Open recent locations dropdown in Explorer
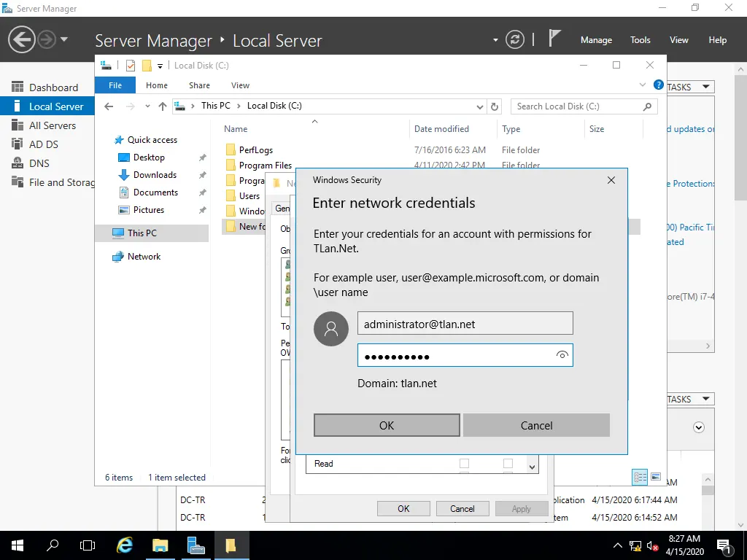This screenshot has height=560, width=747. [x=147, y=106]
